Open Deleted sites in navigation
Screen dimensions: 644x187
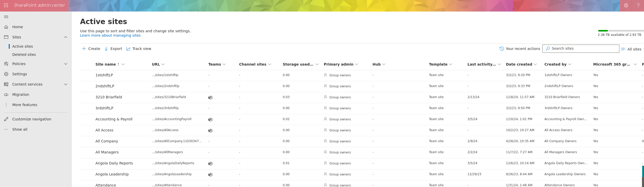24,55
